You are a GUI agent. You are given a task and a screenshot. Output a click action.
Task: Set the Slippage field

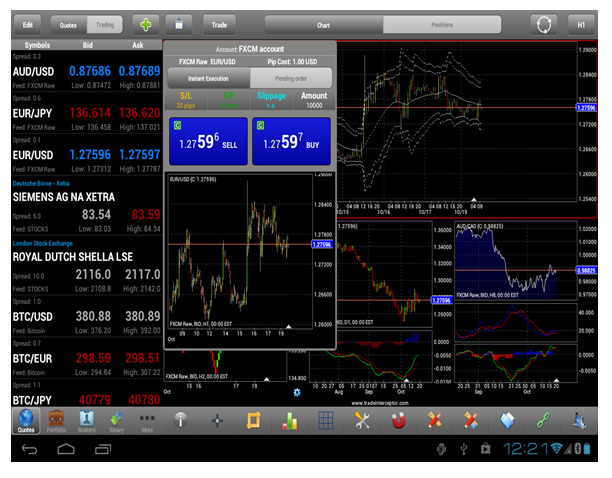[271, 100]
